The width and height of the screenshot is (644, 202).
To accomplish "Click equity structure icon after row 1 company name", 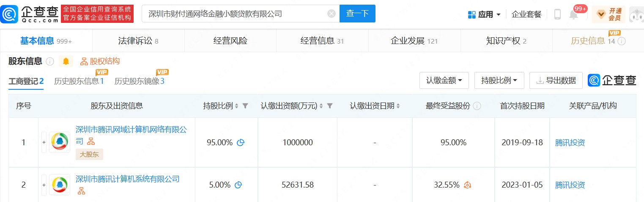I will click(91, 141).
